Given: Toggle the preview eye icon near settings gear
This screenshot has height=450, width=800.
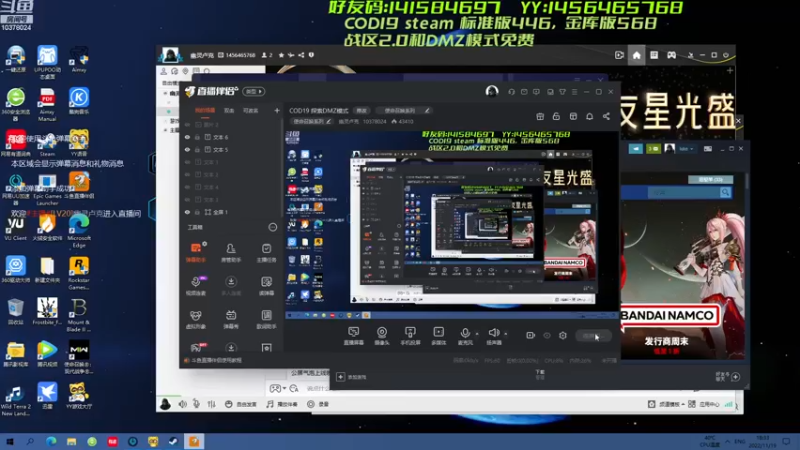Looking at the screenshot, I should 546,335.
